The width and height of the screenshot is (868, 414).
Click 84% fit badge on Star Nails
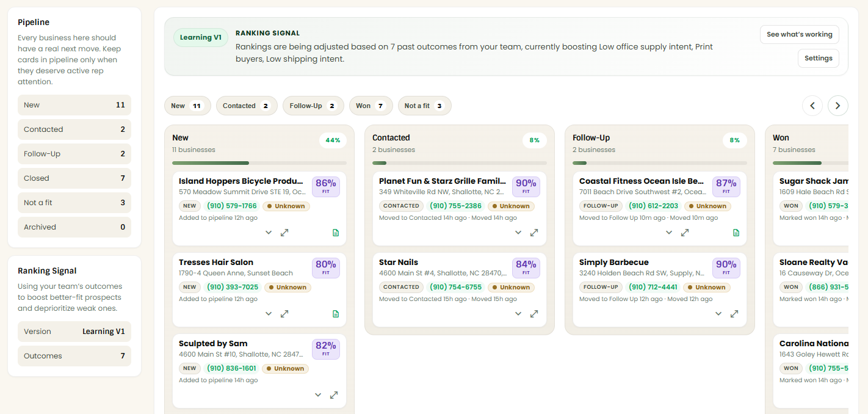click(526, 268)
